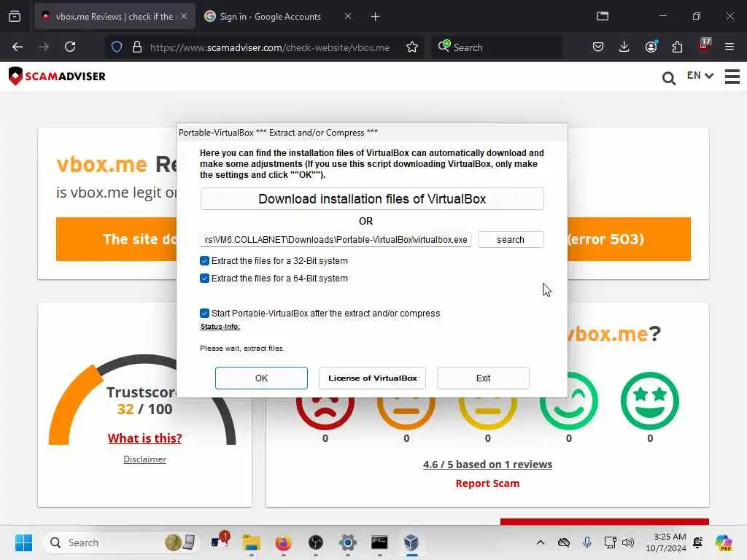Open the terminal taskbar icon

(379, 542)
